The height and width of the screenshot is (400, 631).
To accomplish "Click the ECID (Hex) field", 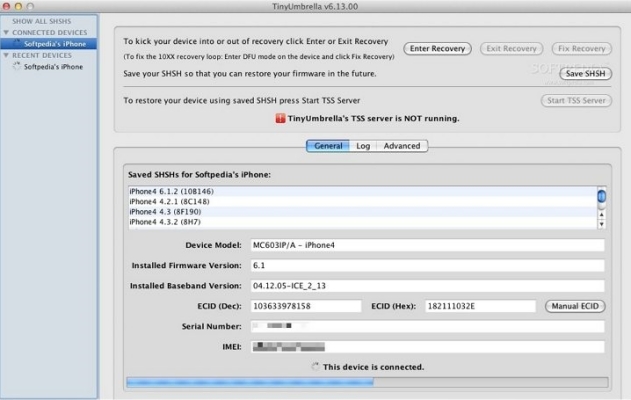I will click(x=481, y=305).
